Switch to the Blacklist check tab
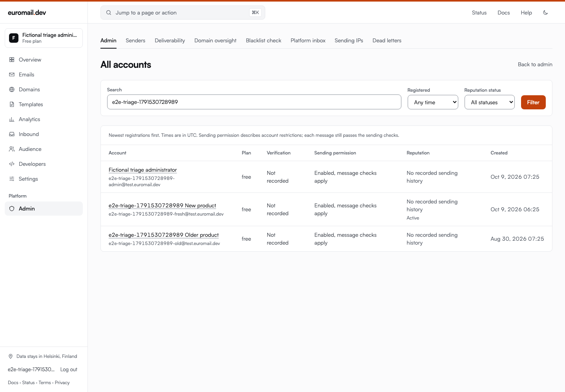Image resolution: width=565 pixels, height=392 pixels. coord(264,40)
